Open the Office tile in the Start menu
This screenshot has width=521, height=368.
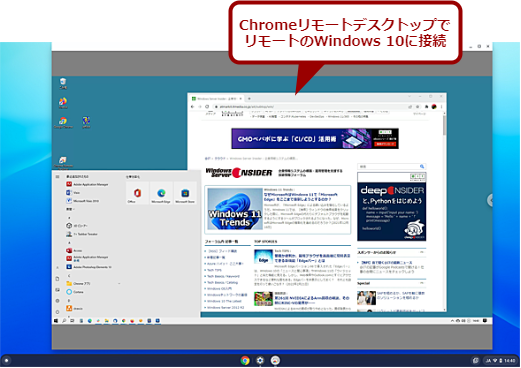[137, 193]
